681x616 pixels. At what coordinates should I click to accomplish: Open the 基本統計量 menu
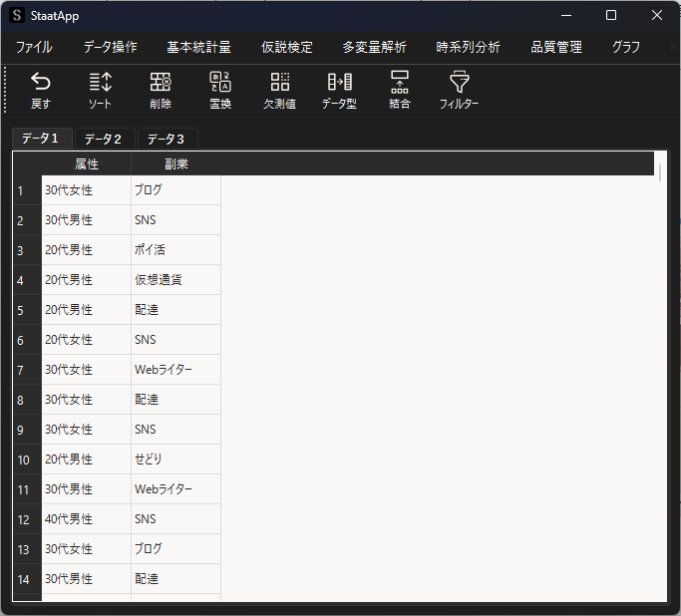pos(199,47)
